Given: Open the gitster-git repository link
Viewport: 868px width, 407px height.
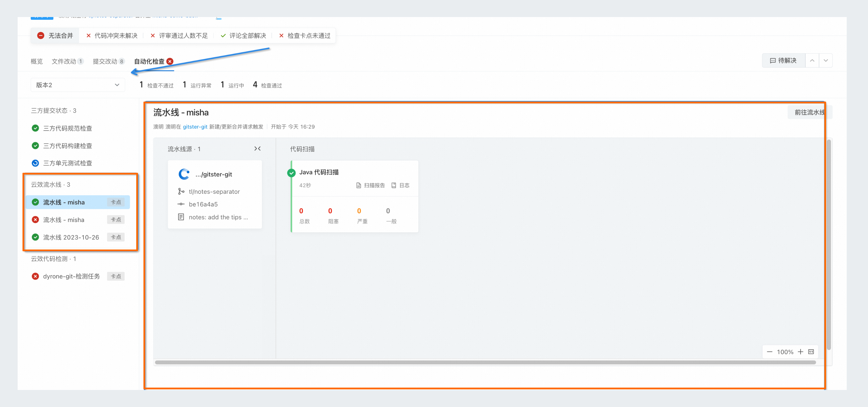Looking at the screenshot, I should (x=195, y=127).
